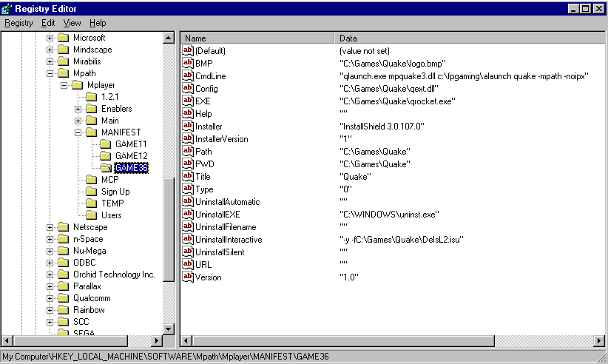Click value pane scroll left arrow
The width and height of the screenshot is (608, 364).
pos(186,341)
